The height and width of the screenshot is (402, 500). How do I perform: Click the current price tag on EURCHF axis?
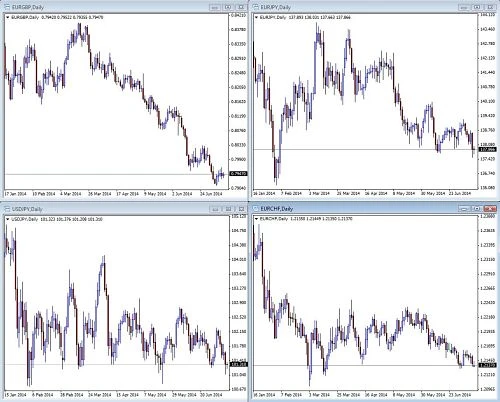[487, 365]
